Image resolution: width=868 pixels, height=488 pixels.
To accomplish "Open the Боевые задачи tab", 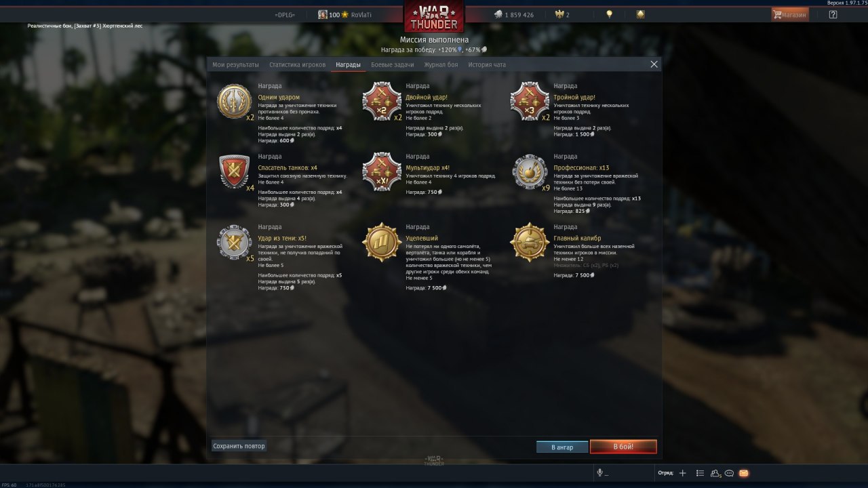I will pyautogui.click(x=392, y=64).
